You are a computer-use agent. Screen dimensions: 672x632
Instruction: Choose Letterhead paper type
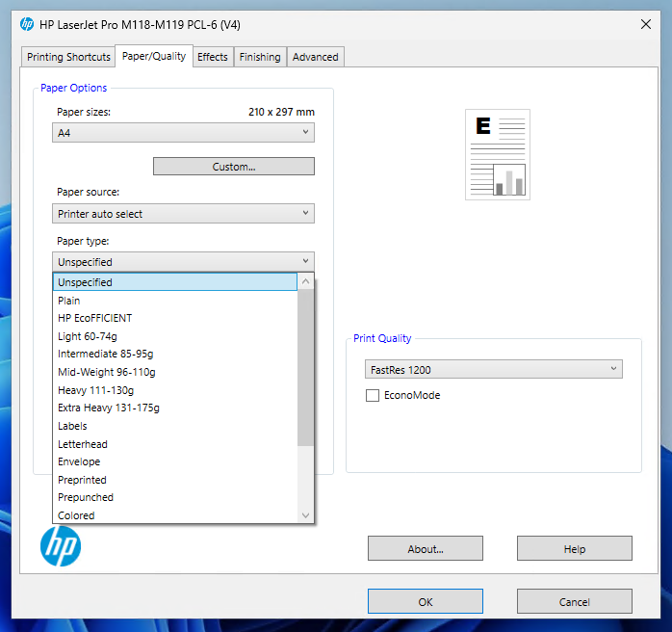(x=175, y=444)
